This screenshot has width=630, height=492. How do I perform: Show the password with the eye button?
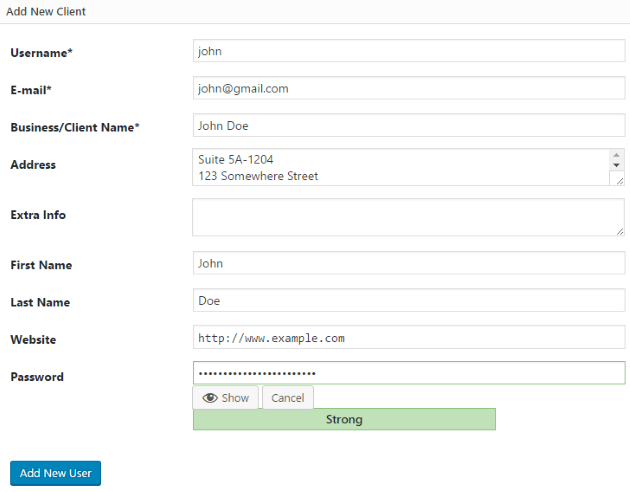tap(225, 398)
